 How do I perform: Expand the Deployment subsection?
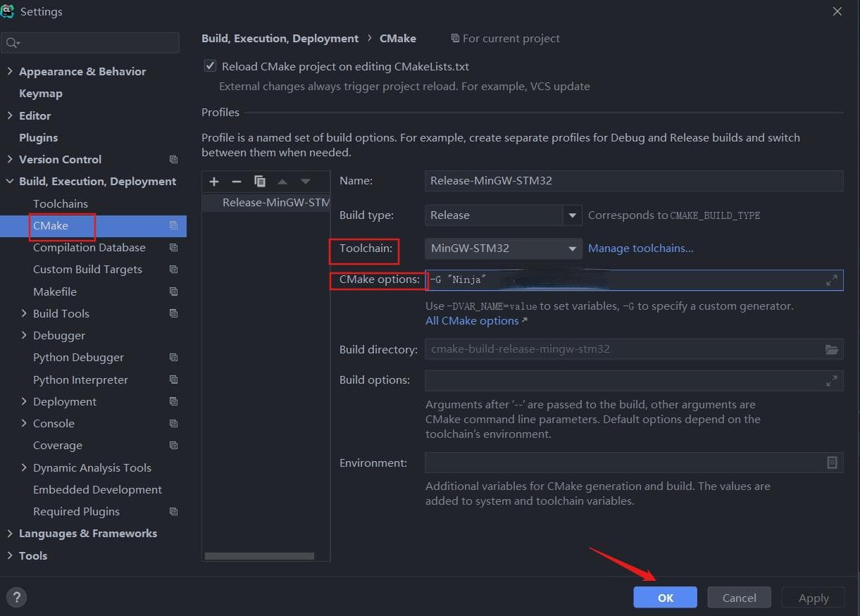[24, 401]
